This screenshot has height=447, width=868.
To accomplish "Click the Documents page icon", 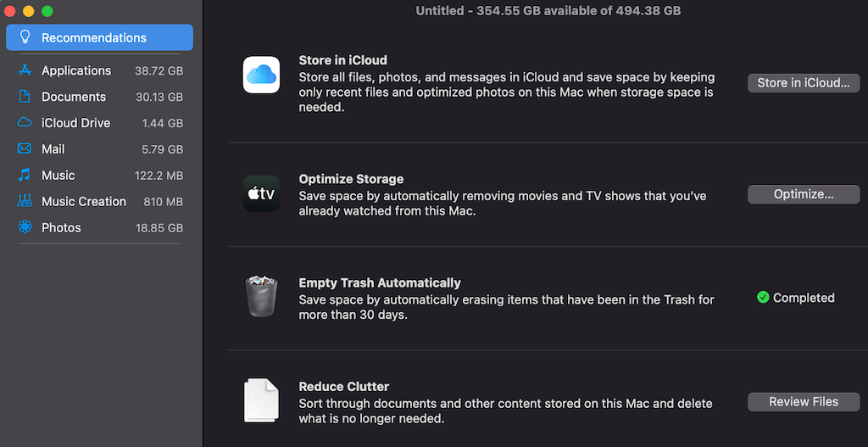I will click(x=25, y=97).
